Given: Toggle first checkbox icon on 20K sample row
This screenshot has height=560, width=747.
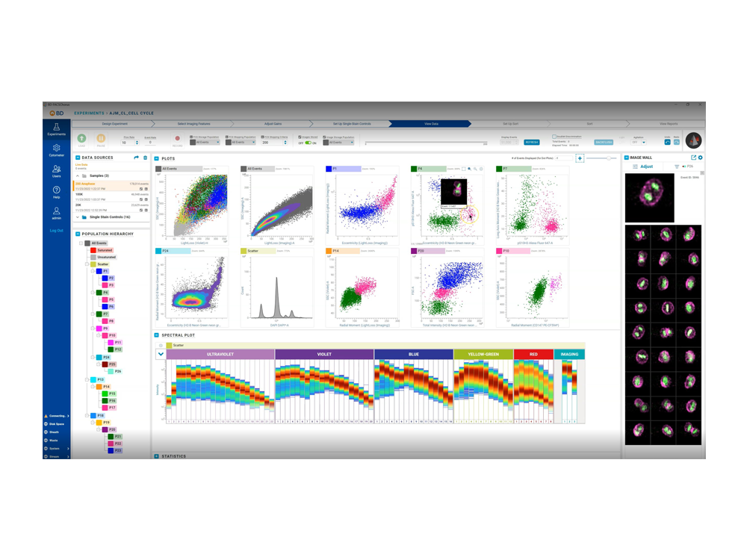Looking at the screenshot, I should pos(141,210).
